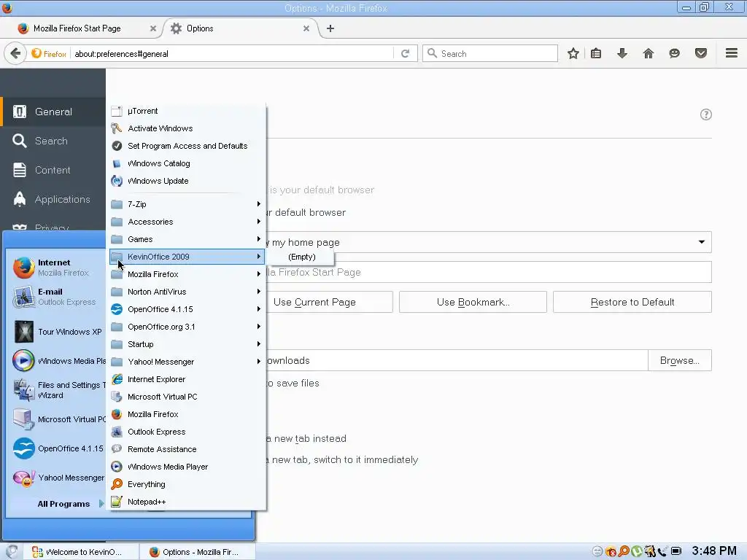Launch Mozilla Firefox app entry with logo
Screen dimensions: 747x560
pyautogui.click(x=187, y=414)
